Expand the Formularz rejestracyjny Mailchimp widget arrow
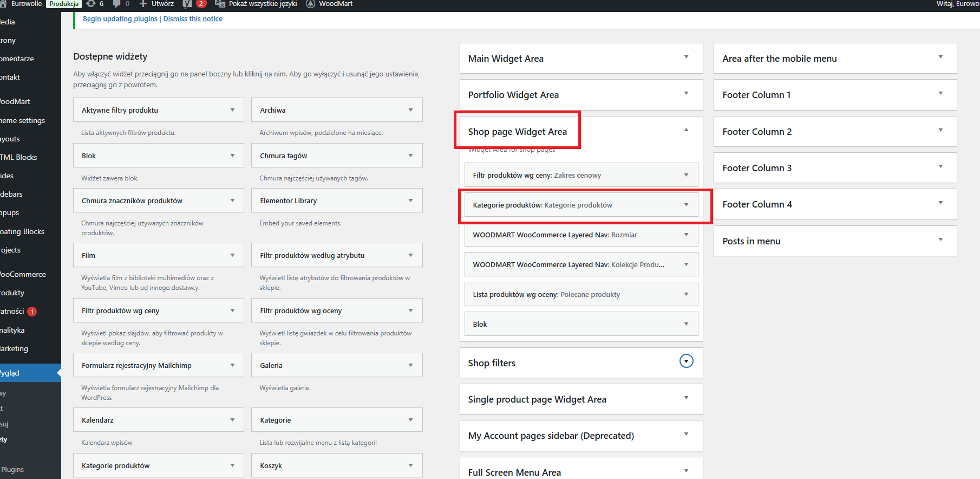980x479 pixels. (232, 365)
